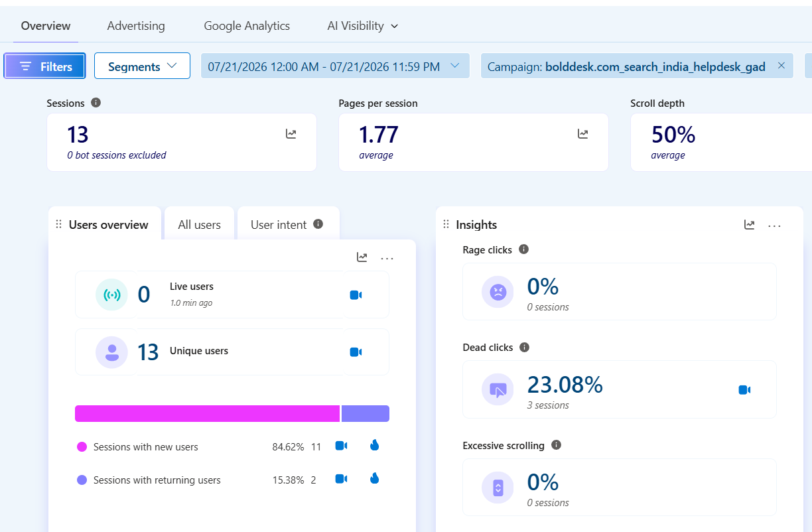Click the Sessions count 13
812x532 pixels.
(x=78, y=135)
